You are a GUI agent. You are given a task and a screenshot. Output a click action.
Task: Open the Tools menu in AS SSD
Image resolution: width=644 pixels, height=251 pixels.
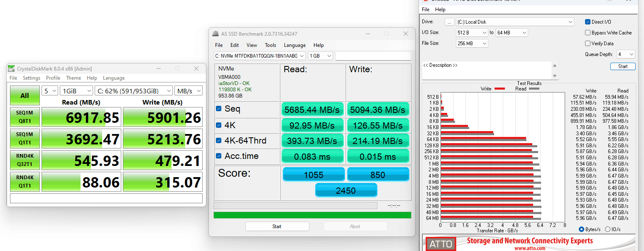[270, 45]
